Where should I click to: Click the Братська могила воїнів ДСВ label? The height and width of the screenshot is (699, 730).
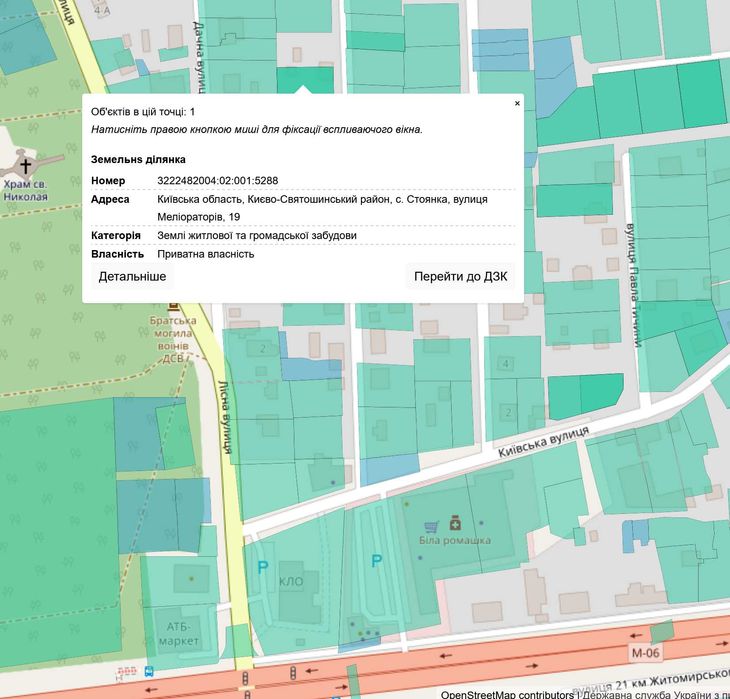[x=173, y=339]
